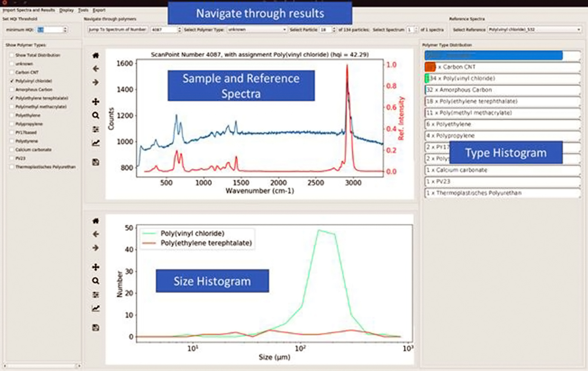Edit axis parameters on size histogram toolbar
The height and width of the screenshot is (371, 588).
click(x=96, y=308)
